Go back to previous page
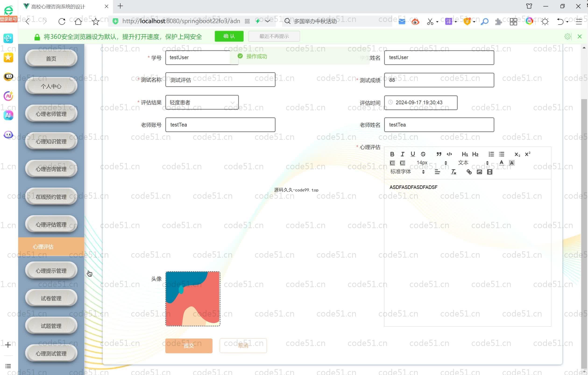The height and width of the screenshot is (375, 588). point(28,22)
